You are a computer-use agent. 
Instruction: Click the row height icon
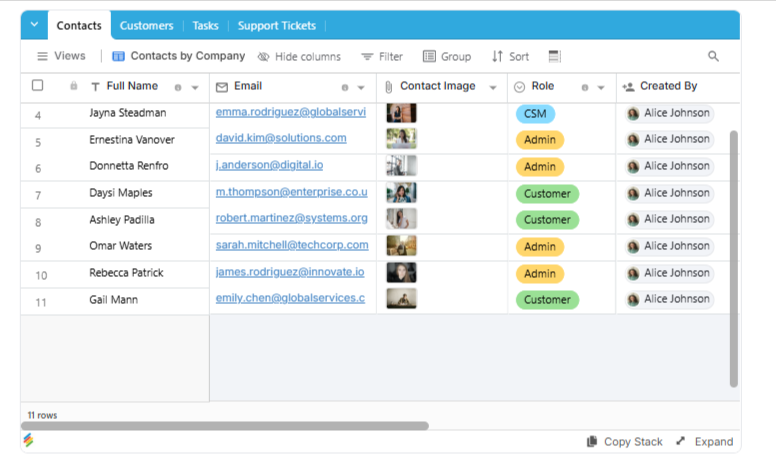[x=555, y=56]
